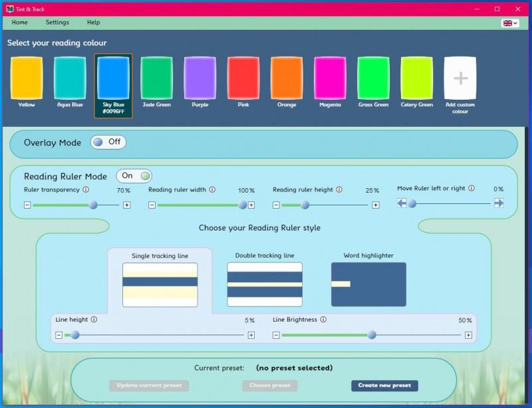
Task: Show info for Line Brightness
Action: [324, 320]
